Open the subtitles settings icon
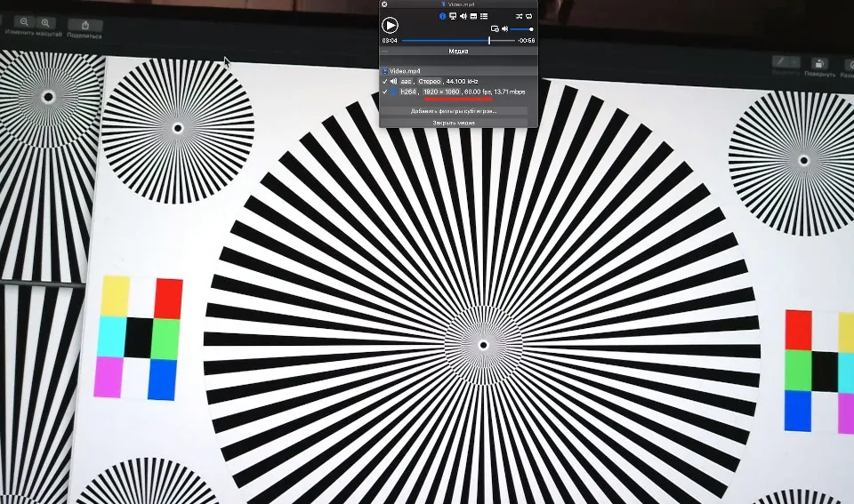Viewport: 854px width, 504px height. pyautogui.click(x=473, y=16)
